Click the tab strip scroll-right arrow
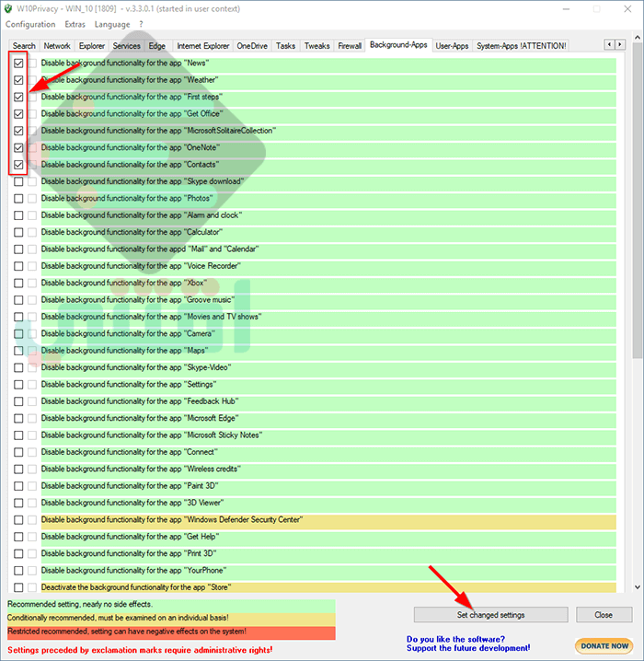Screen dimensions: 644x661 pyautogui.click(x=619, y=44)
